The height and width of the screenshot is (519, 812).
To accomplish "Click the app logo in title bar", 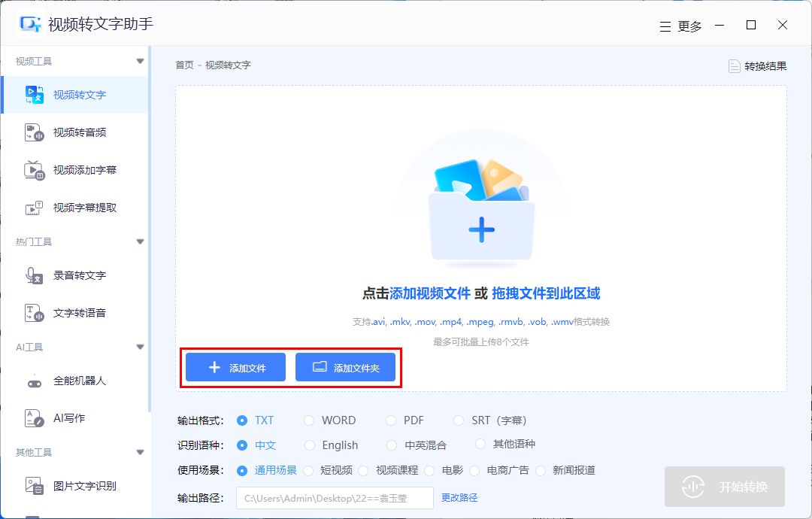I will tap(29, 24).
